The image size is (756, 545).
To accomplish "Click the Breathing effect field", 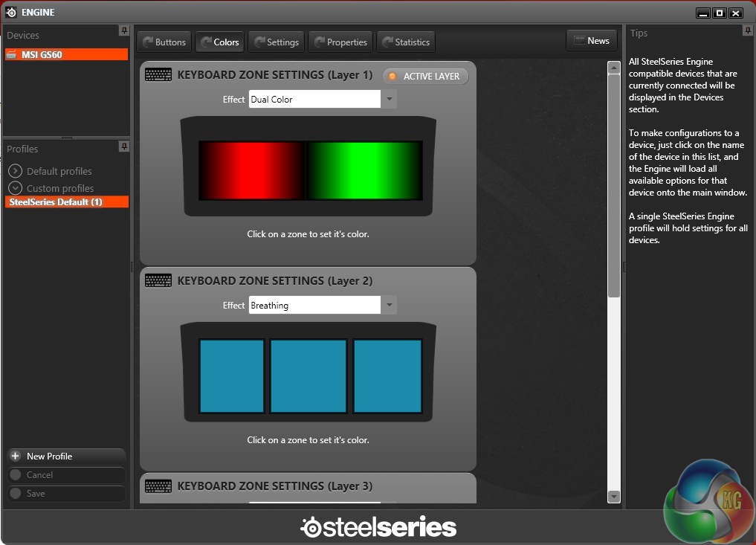I will tap(315, 305).
